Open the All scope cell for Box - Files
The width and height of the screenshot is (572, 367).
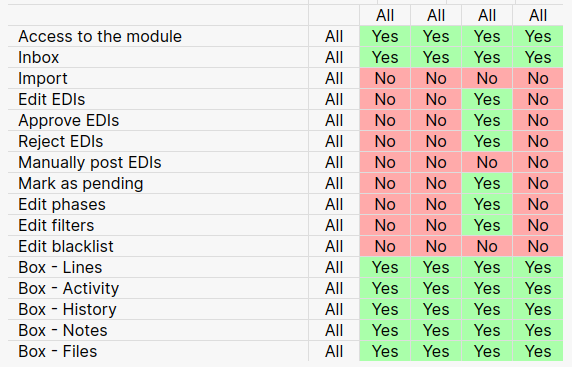334,351
